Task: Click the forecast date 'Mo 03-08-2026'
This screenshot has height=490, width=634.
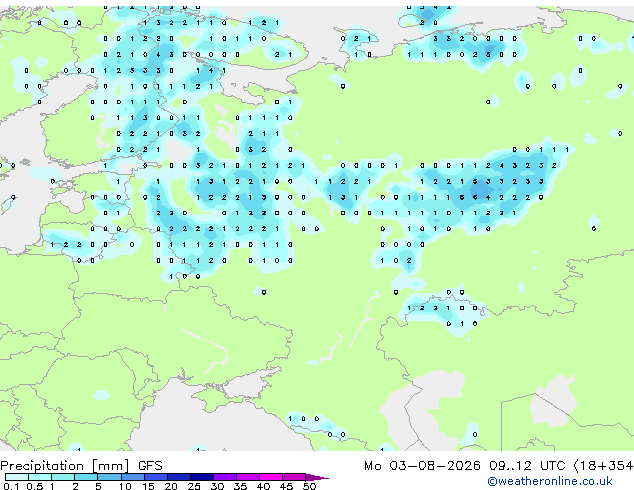Action: coord(422,466)
